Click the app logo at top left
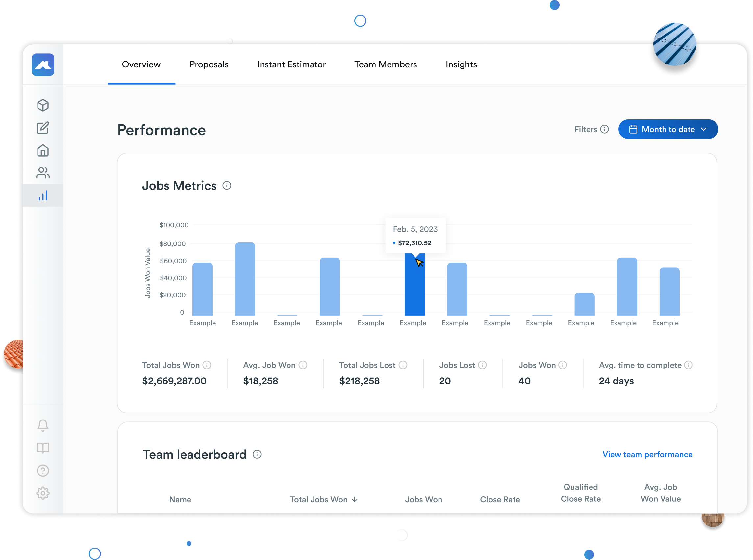 43,64
